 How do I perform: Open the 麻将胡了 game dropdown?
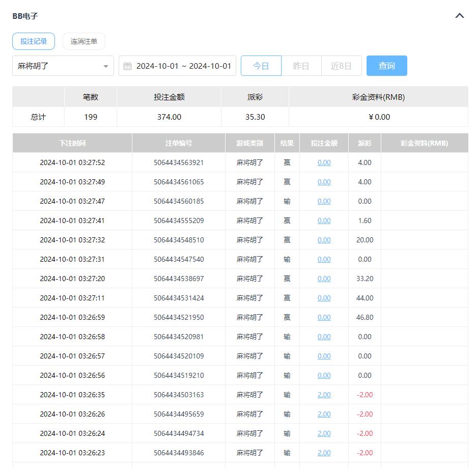tap(63, 66)
